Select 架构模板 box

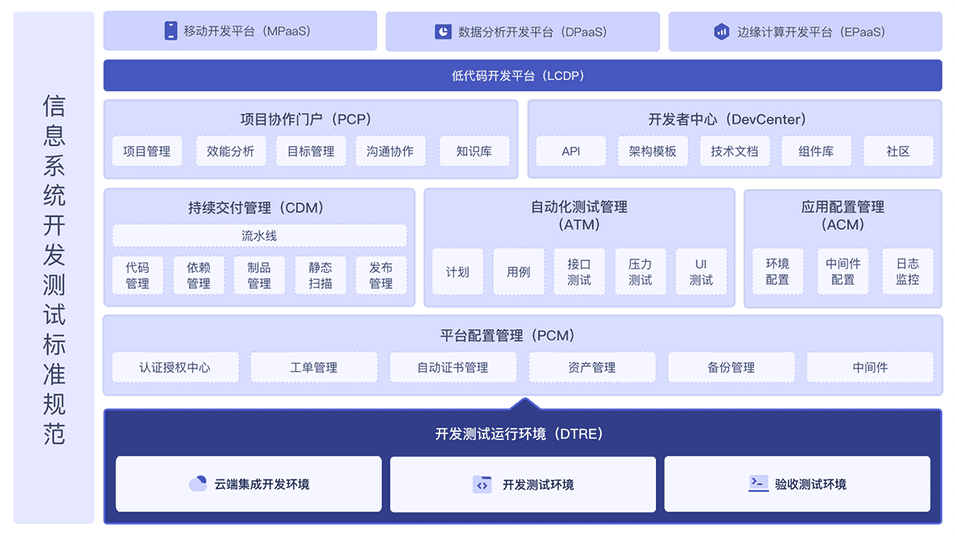click(x=652, y=151)
